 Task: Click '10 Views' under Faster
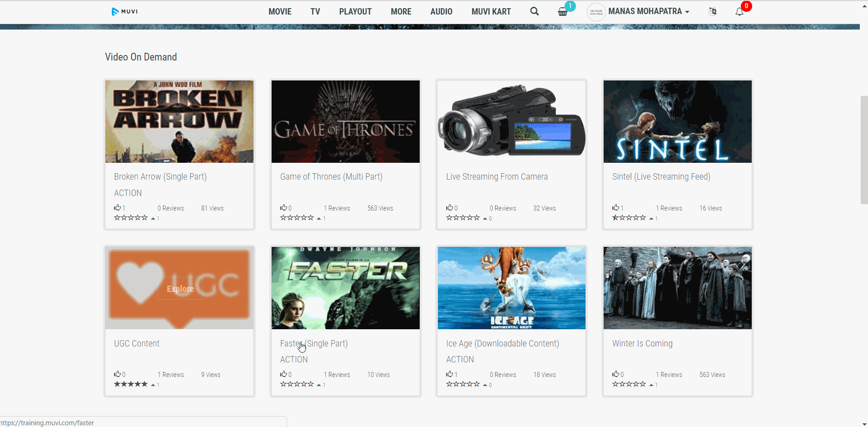click(379, 375)
